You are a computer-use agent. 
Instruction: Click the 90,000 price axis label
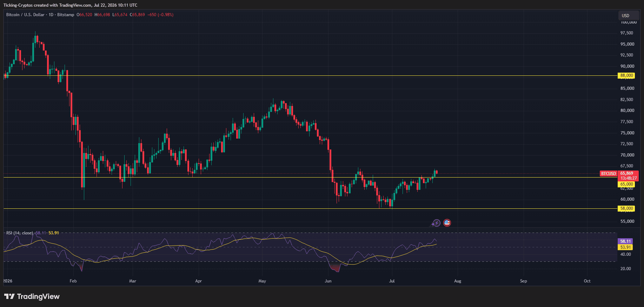pos(627,66)
